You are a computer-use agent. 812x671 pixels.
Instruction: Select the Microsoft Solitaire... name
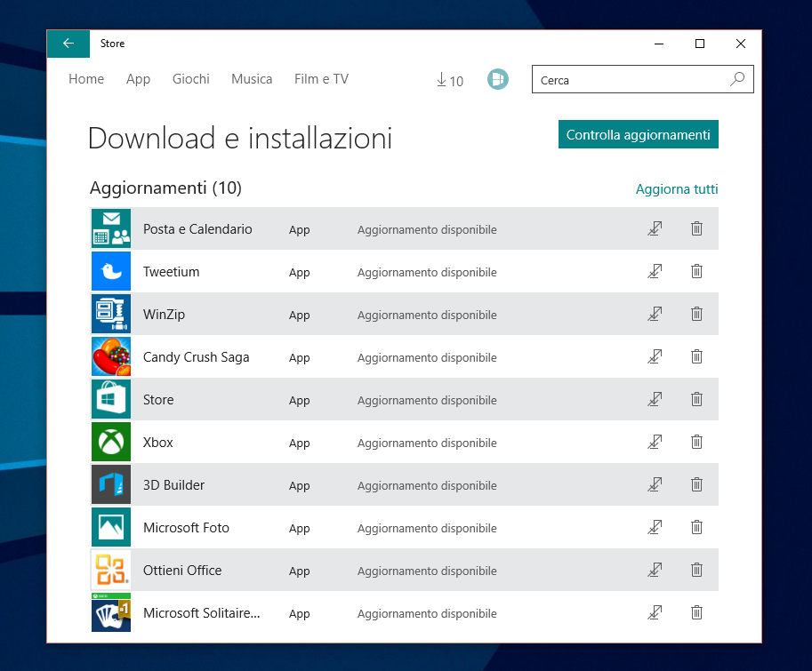pos(202,613)
